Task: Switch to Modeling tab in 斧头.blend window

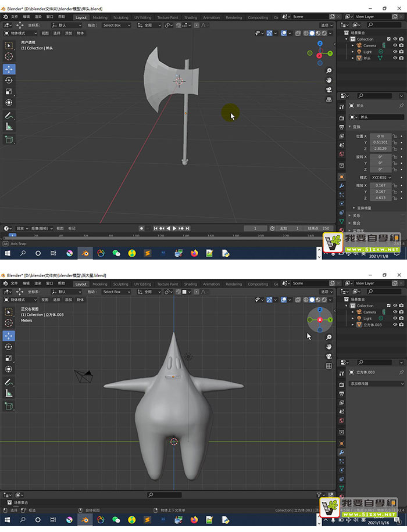Action: [100, 17]
